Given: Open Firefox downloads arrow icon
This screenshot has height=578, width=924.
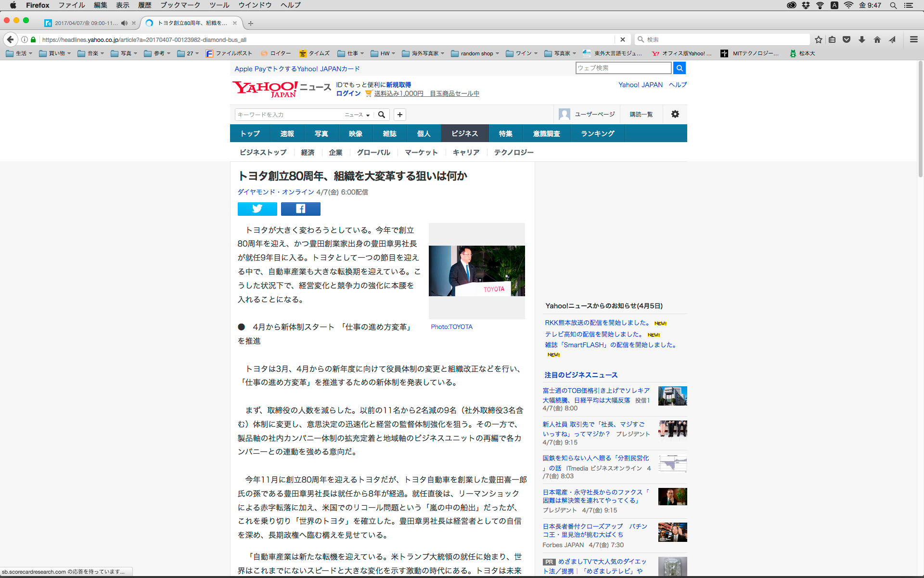Looking at the screenshot, I should pos(862,39).
